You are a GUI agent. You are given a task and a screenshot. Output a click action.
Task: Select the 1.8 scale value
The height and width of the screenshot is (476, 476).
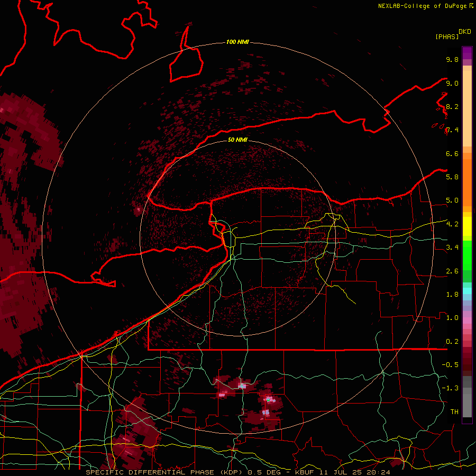click(x=452, y=295)
